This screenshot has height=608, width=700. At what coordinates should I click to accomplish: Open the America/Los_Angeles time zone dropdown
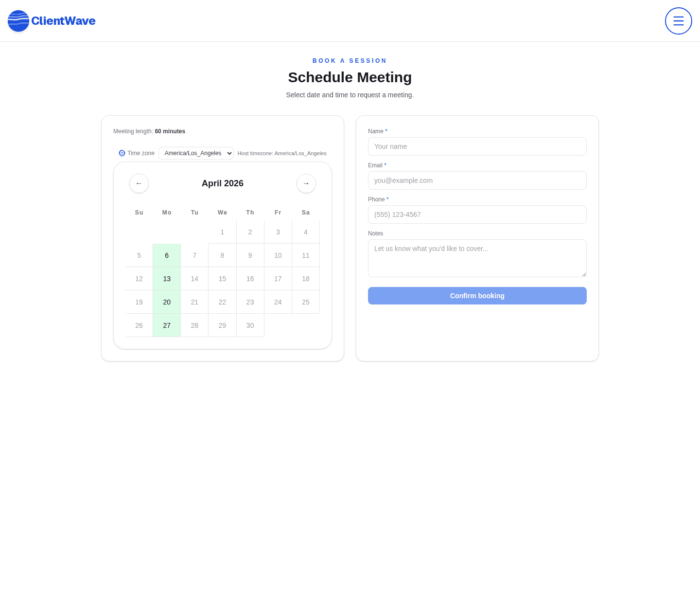click(196, 153)
